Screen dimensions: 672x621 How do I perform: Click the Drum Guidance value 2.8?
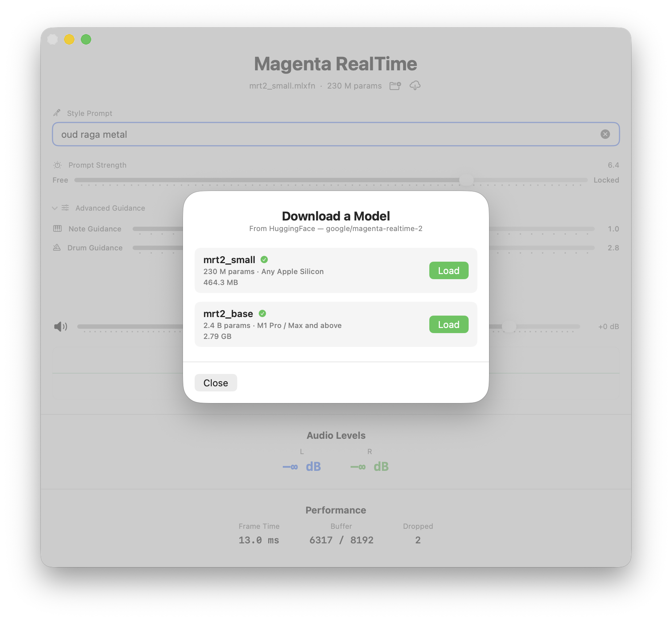point(613,248)
